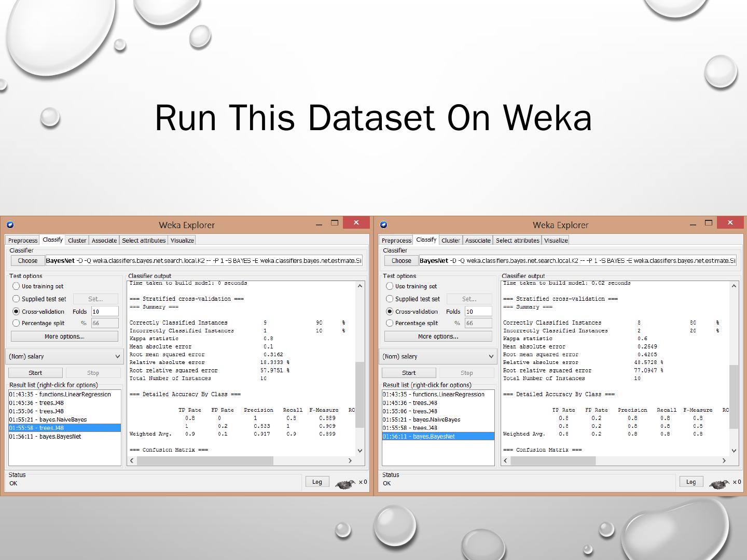Click the right arrow of the right window's horizontal scrollbar
This screenshot has height=560, width=747.
coord(724,460)
